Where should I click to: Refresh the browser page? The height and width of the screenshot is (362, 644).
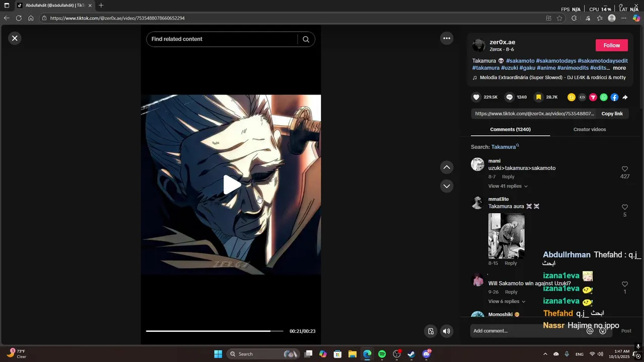pos(19,18)
